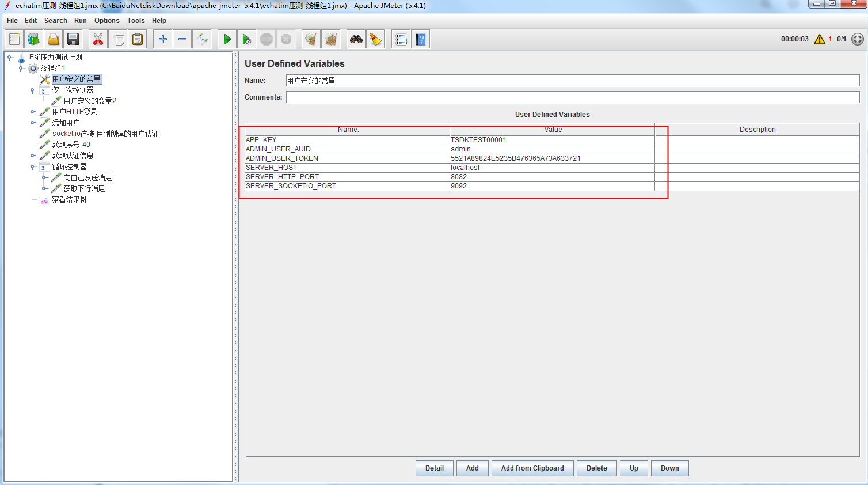Expand the 用户HTTP登录 tree node
Screen dimensions: 868x485
pyautogui.click(x=33, y=112)
